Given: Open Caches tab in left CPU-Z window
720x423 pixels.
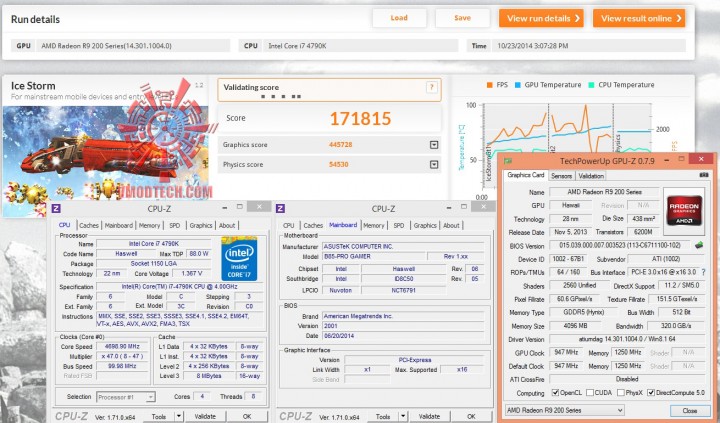Looking at the screenshot, I should (89, 226).
